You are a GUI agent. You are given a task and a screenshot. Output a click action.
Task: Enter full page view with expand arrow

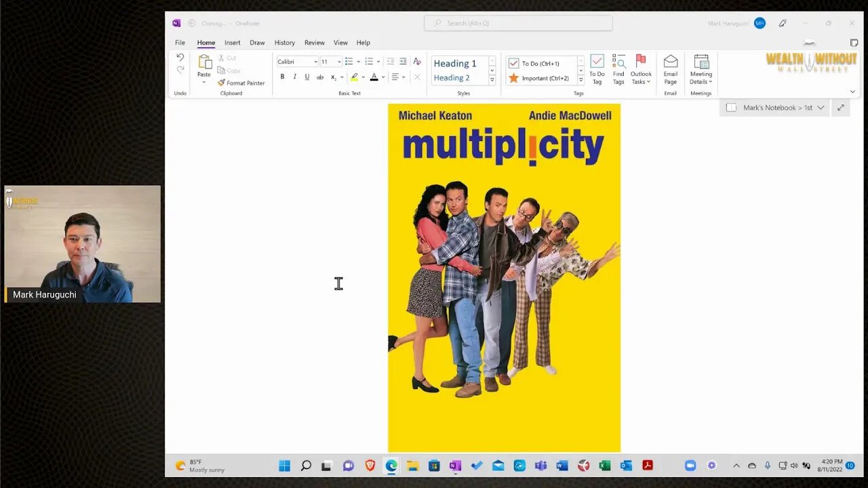[x=841, y=107]
